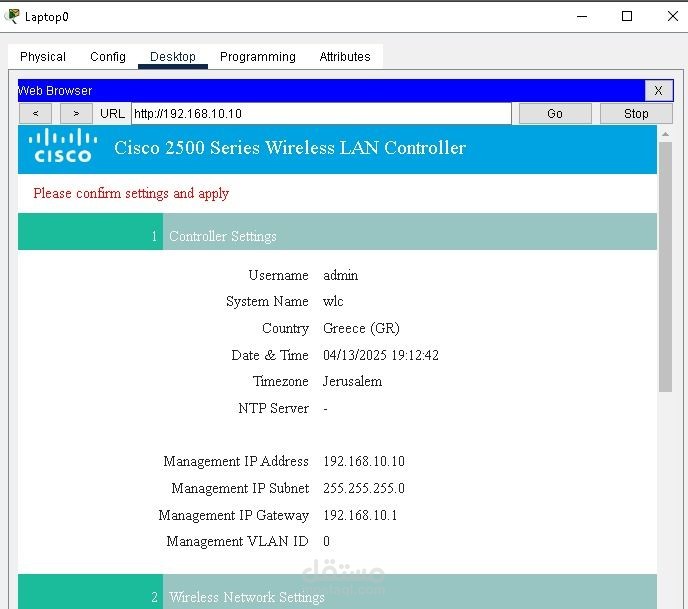Click the URL address field
688x609 pixels.
tap(321, 114)
